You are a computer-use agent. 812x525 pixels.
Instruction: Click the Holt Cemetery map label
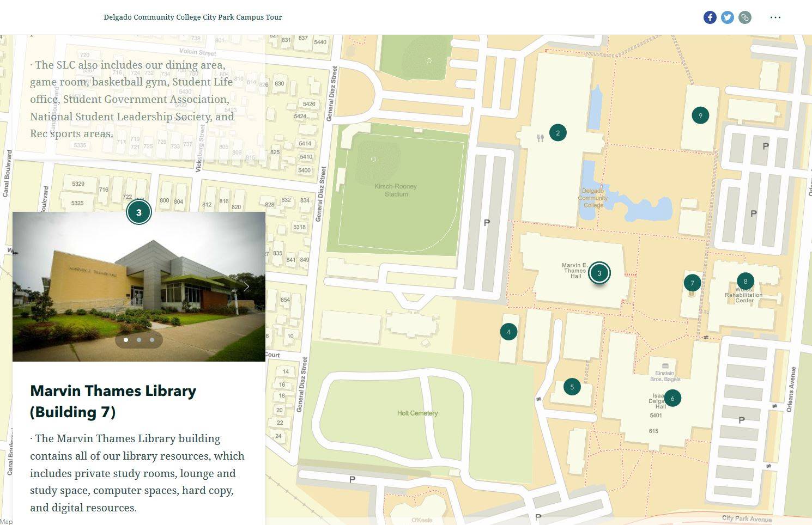(x=417, y=413)
